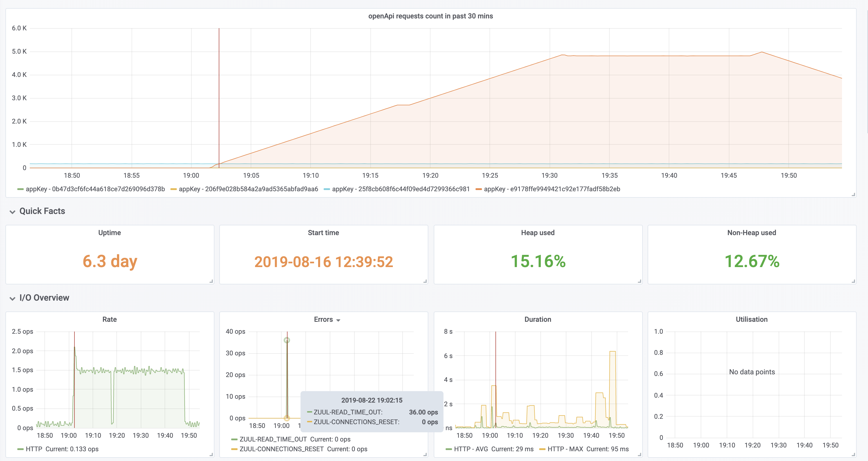The image size is (868, 461).
Task: Open the Errors panel dropdown caret
Action: 339,319
